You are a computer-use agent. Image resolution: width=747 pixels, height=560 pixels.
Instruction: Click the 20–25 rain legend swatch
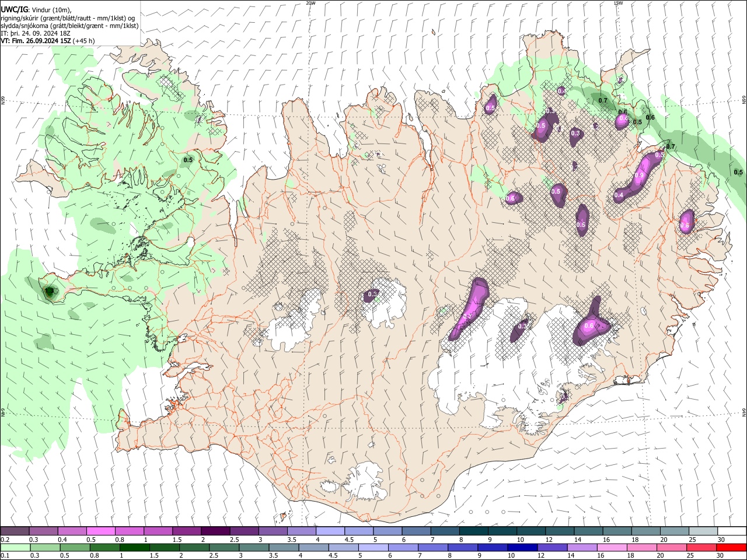(672, 548)
